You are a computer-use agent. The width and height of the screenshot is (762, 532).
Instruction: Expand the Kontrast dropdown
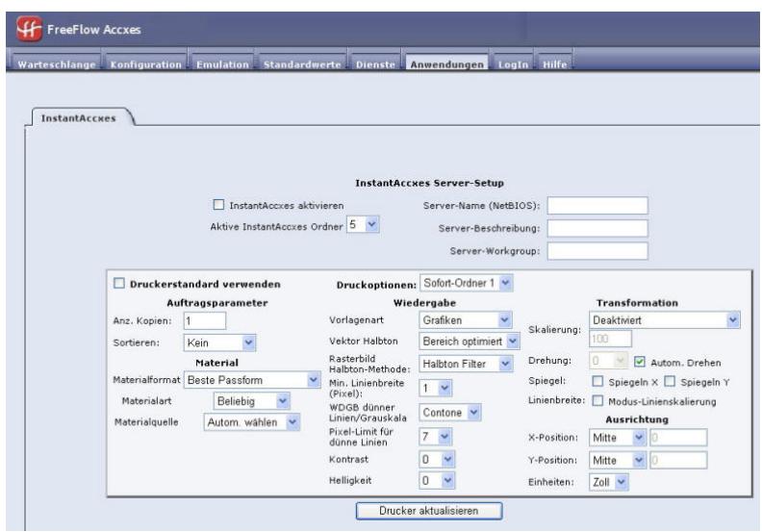(437, 459)
